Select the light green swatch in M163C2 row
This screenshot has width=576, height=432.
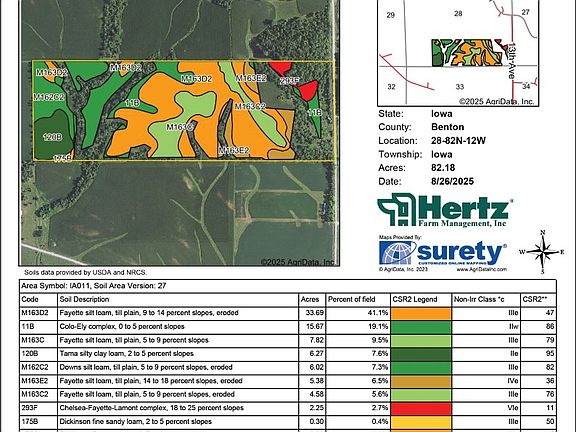pos(421,395)
